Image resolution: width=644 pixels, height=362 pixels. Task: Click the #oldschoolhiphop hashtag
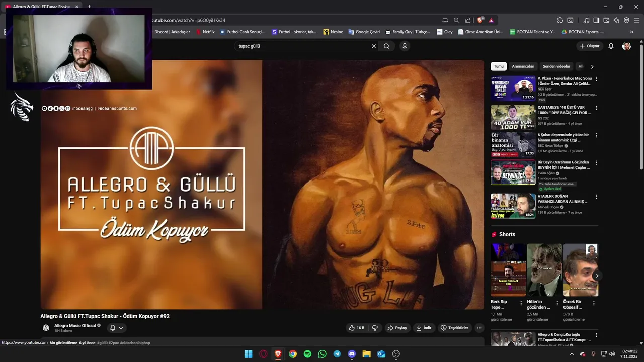click(135, 343)
